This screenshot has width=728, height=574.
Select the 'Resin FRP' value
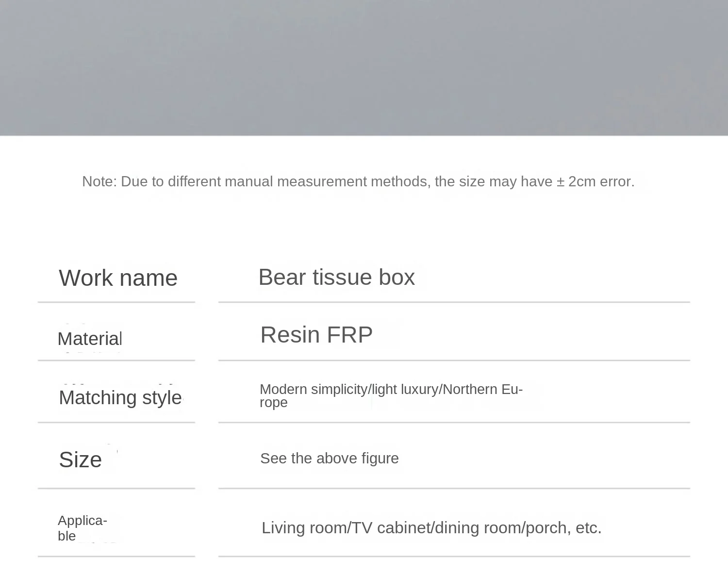(316, 334)
